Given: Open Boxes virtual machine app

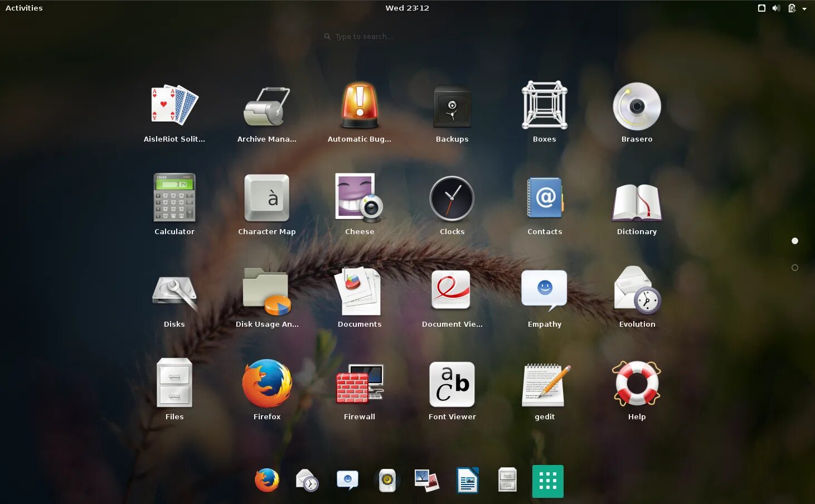Looking at the screenshot, I should 545,105.
